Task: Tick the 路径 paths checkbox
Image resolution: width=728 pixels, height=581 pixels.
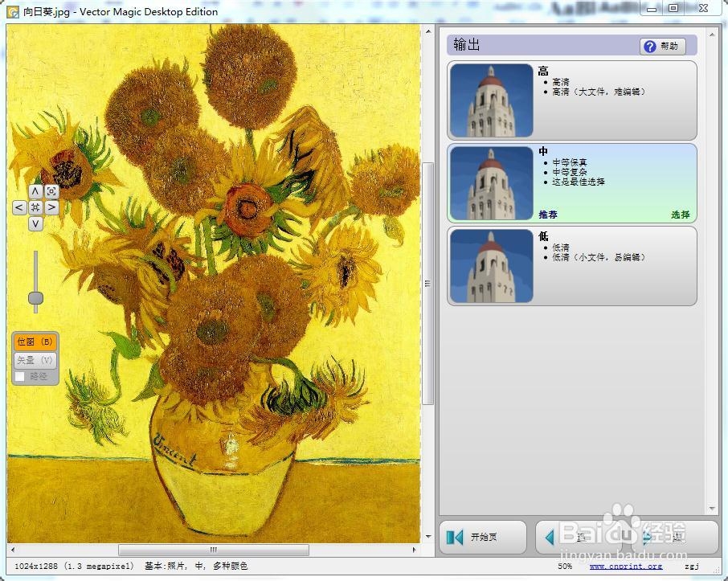Action: 20,376
